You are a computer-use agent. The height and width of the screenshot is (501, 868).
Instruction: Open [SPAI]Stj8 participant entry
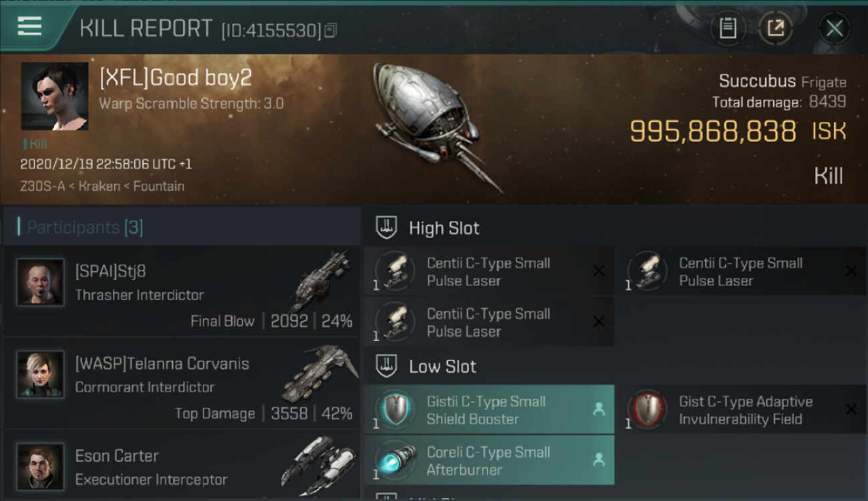(x=182, y=290)
